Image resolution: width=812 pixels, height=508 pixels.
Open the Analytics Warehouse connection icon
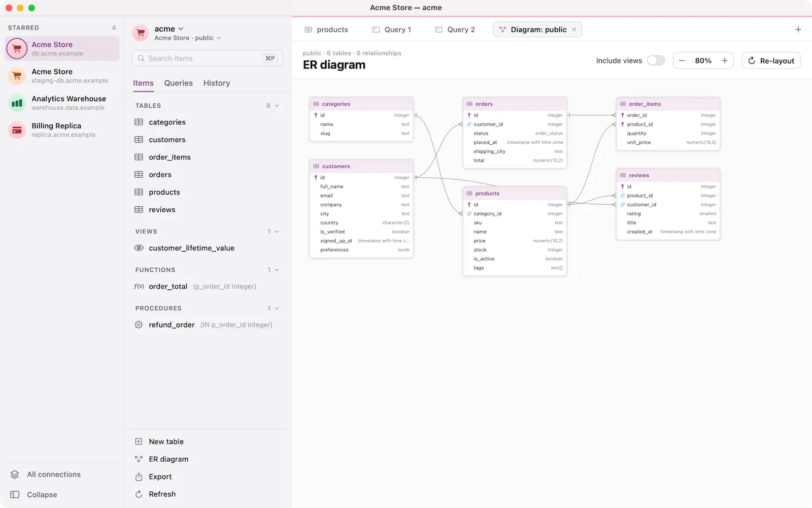[x=17, y=103]
